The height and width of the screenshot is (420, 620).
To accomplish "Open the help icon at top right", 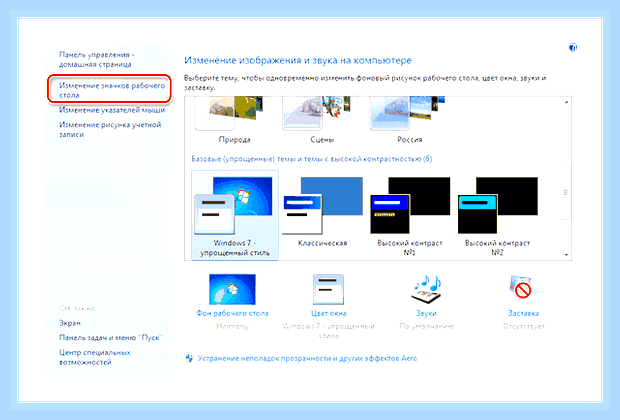I will click(x=573, y=48).
